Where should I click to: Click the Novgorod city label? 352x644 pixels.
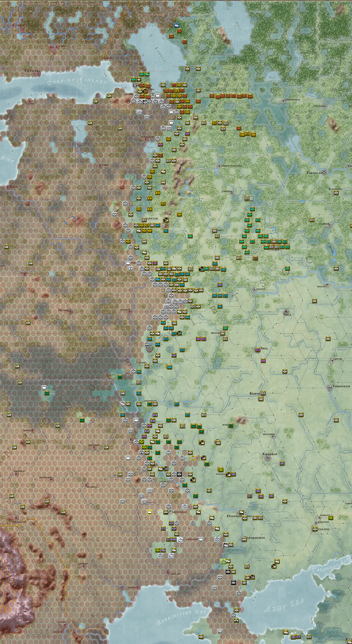(x=147, y=137)
